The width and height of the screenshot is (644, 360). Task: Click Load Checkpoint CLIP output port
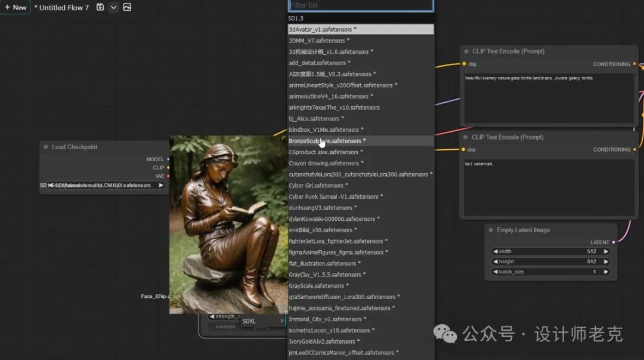click(168, 167)
